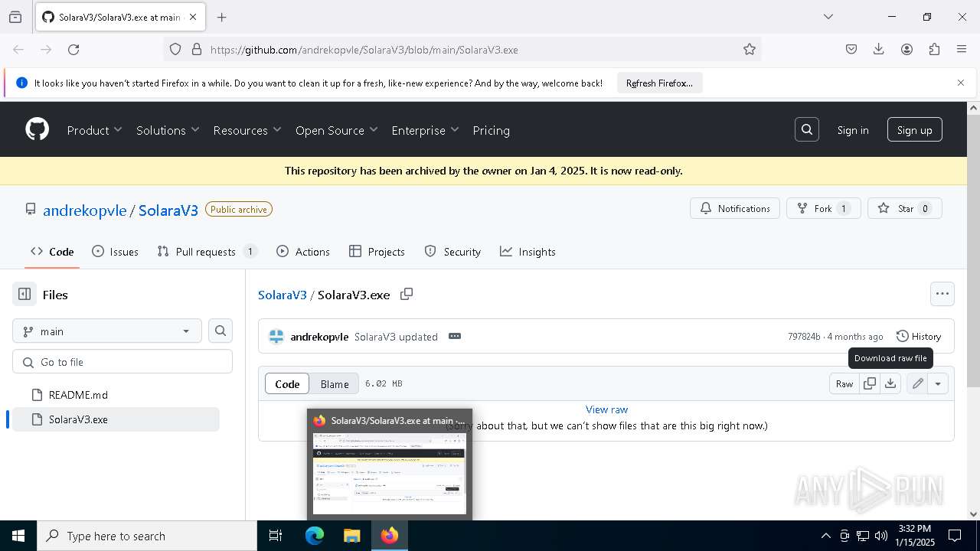980x551 pixels.
Task: Show hidden system tray icons
Action: pos(825,536)
